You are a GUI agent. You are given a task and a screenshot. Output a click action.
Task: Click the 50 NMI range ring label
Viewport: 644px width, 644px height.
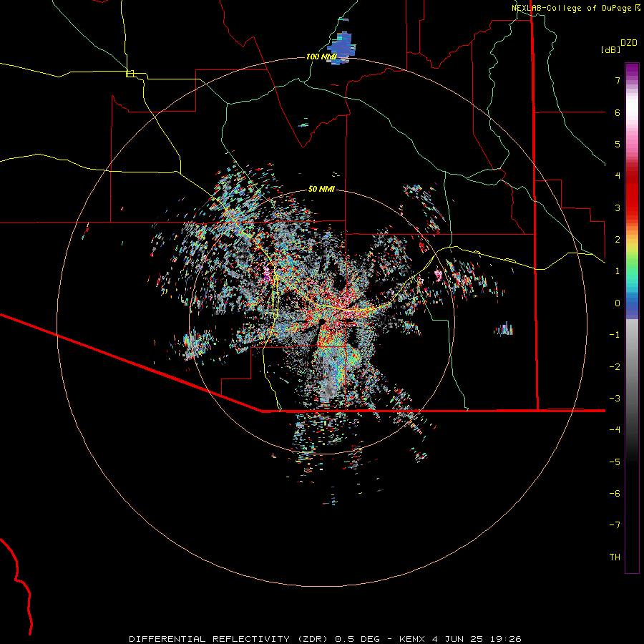tap(321, 189)
